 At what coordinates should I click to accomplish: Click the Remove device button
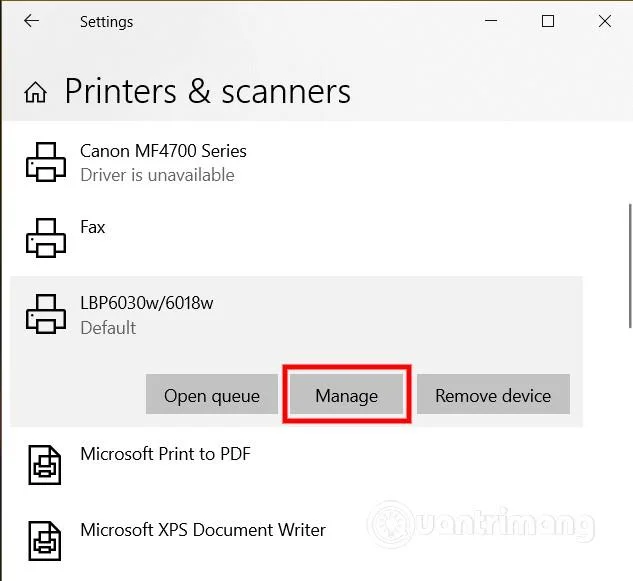coord(493,394)
